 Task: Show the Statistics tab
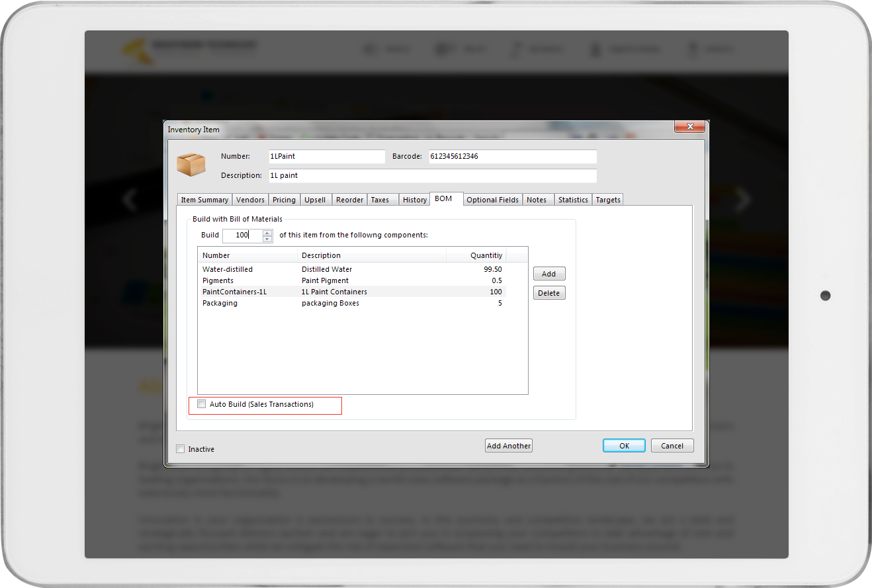coord(573,200)
